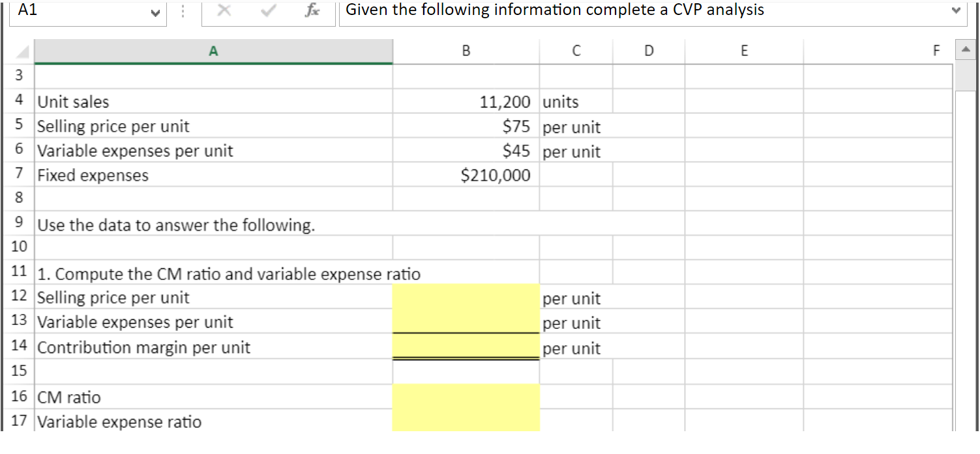Image resolution: width=980 pixels, height=454 pixels.
Task: Select column F header
Action: point(936,50)
